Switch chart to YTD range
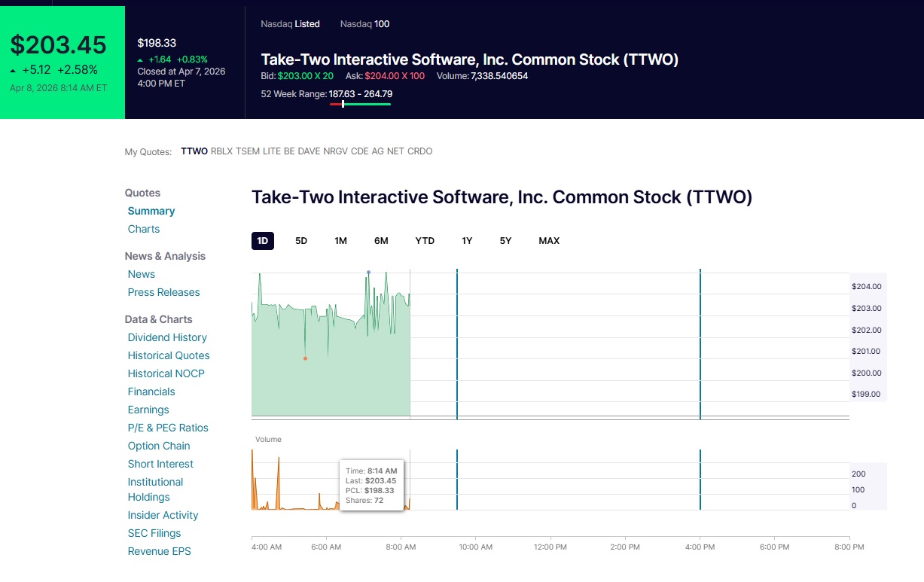Viewport: 924px width, 582px height. 425,241
